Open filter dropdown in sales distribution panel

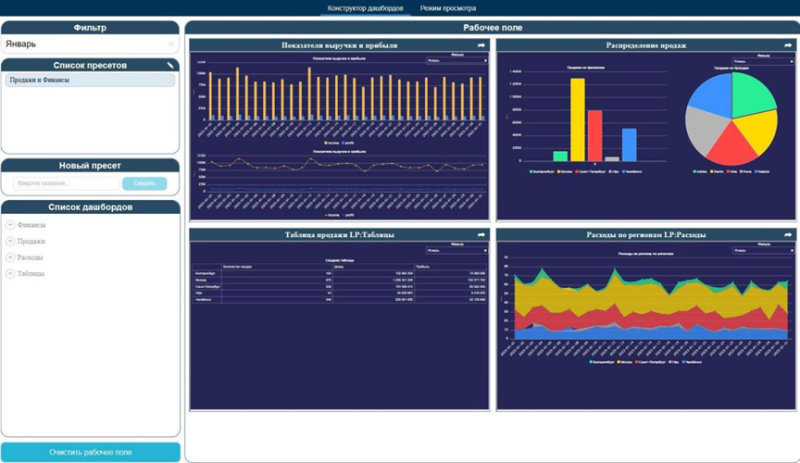(763, 61)
